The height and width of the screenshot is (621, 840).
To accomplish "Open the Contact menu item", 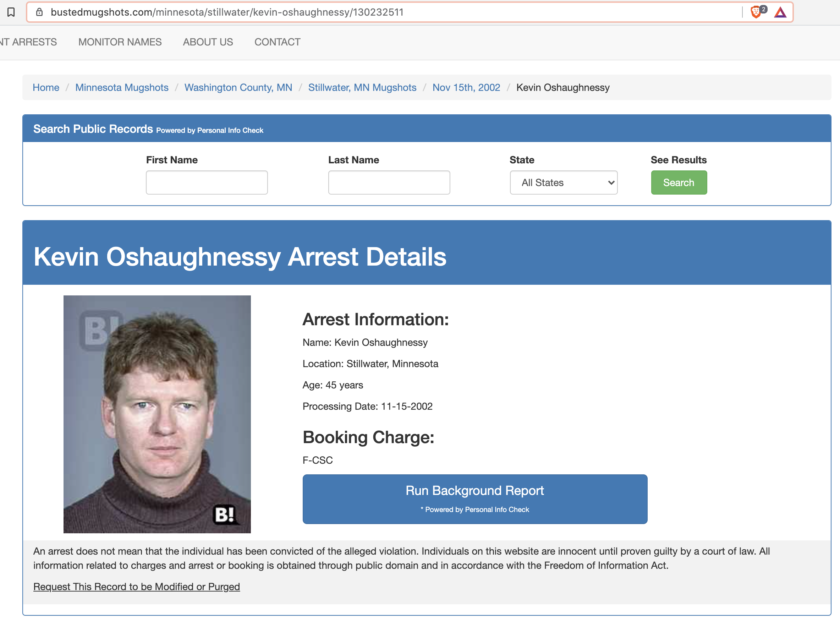I will [277, 42].
